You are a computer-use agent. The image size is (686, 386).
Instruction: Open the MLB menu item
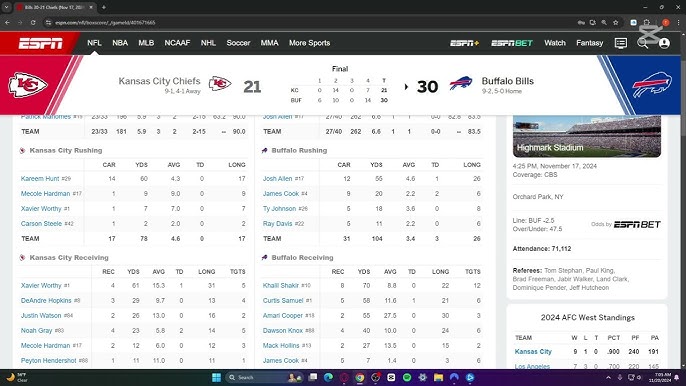pos(146,43)
